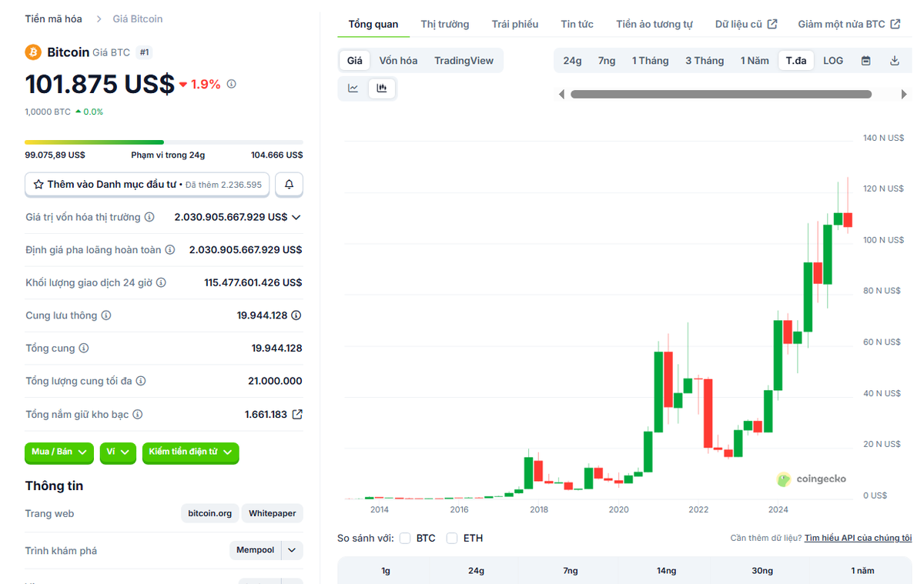Click the download chart data icon

pyautogui.click(x=895, y=61)
